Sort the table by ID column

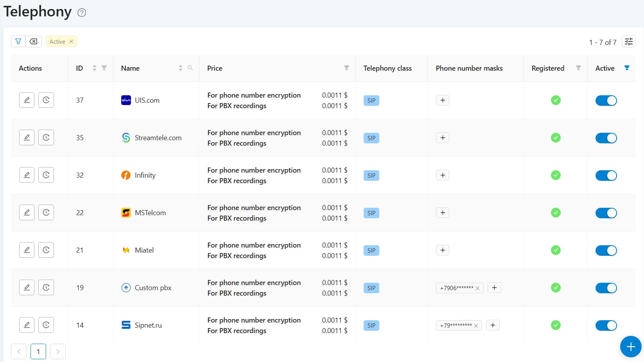pos(94,68)
